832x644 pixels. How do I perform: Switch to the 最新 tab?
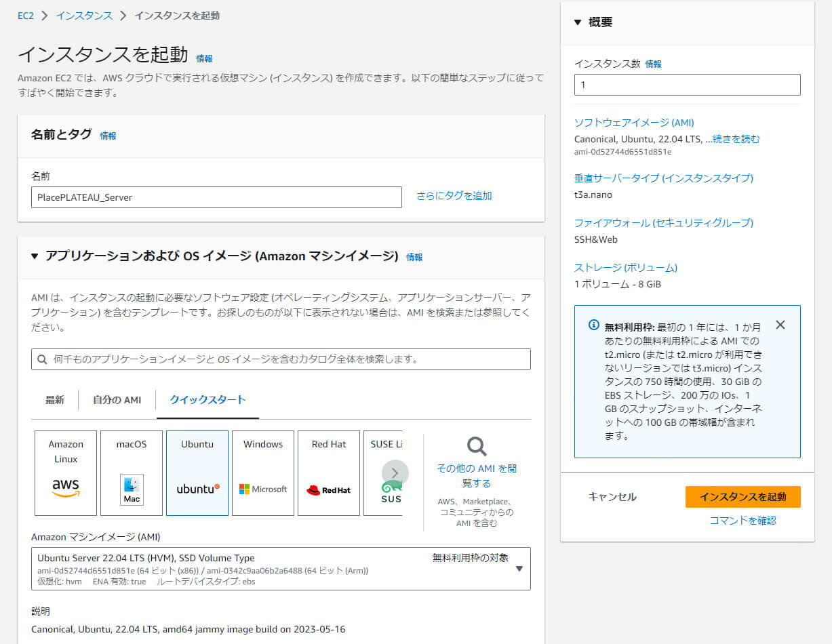(x=55, y=400)
